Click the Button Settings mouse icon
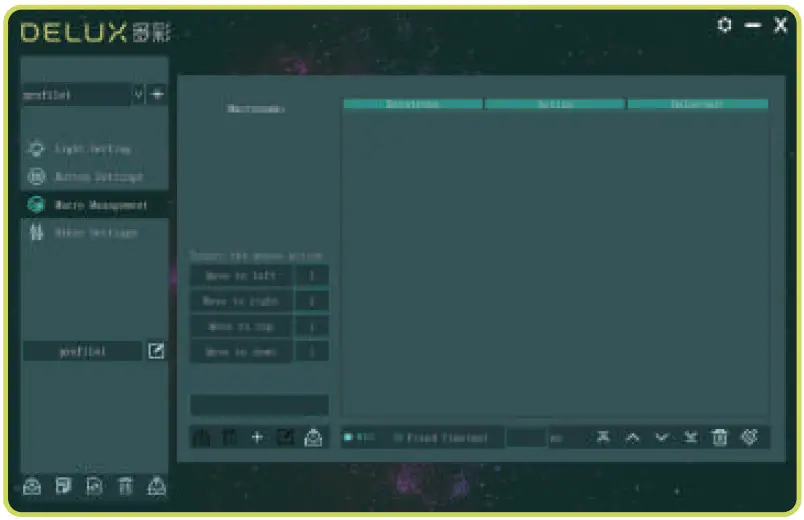 pyautogui.click(x=36, y=176)
